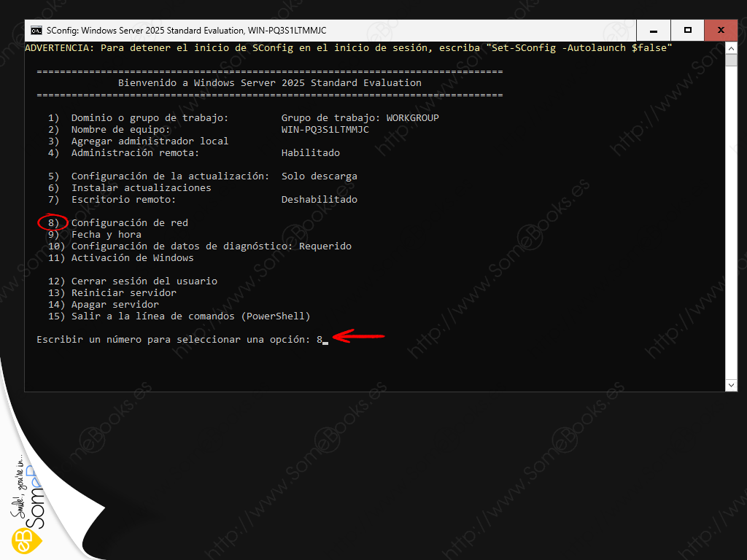Click the SConfig console icon in title bar
747x560 pixels.
[36, 31]
